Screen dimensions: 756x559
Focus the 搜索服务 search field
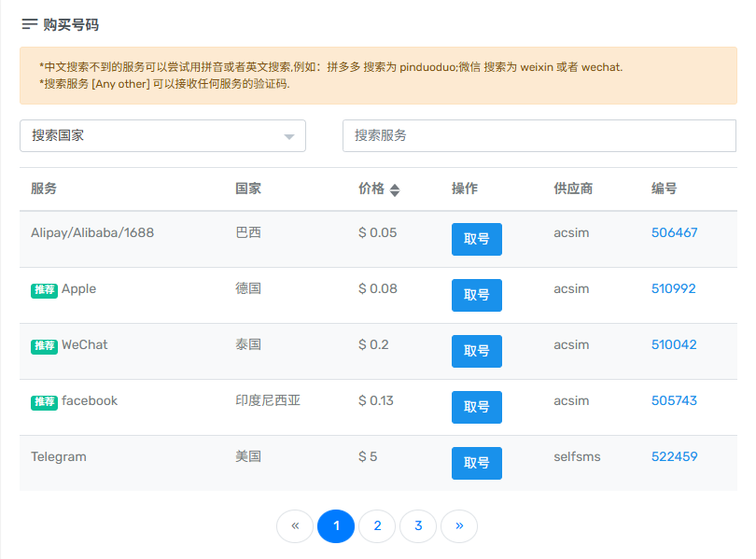tap(539, 135)
